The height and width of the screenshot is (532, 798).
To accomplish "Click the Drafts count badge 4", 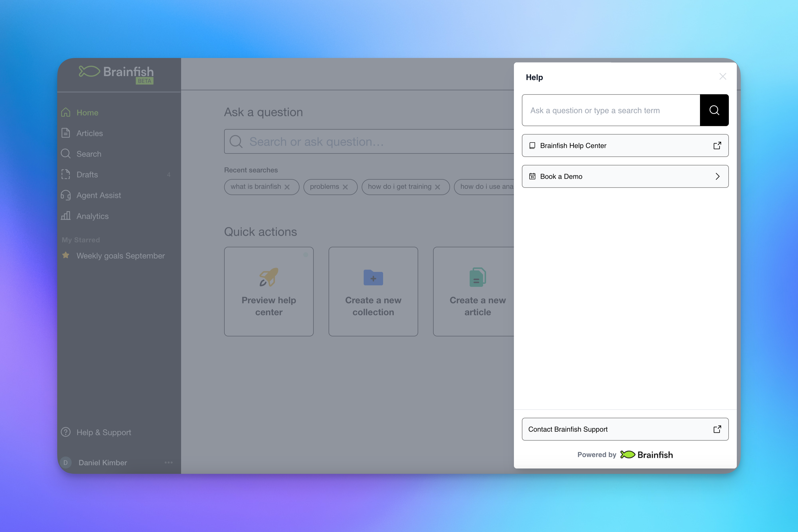I will [x=169, y=175].
